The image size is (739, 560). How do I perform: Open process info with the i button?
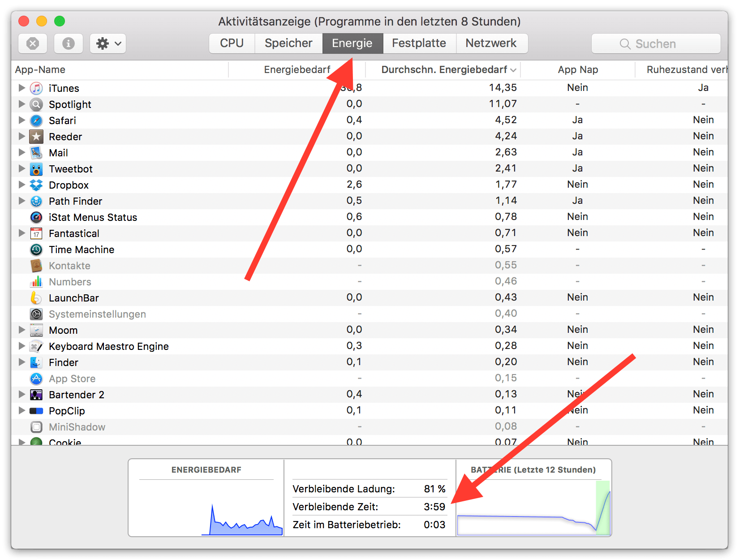(69, 43)
